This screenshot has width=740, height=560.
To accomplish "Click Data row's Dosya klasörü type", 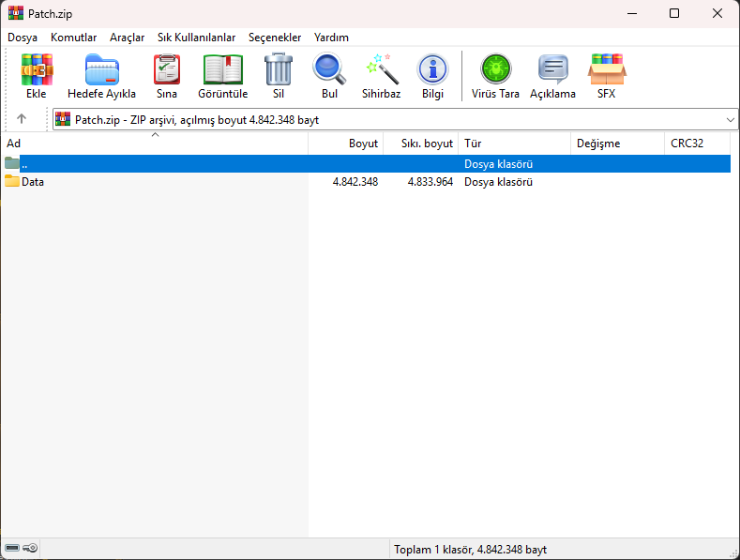I will tap(498, 182).
